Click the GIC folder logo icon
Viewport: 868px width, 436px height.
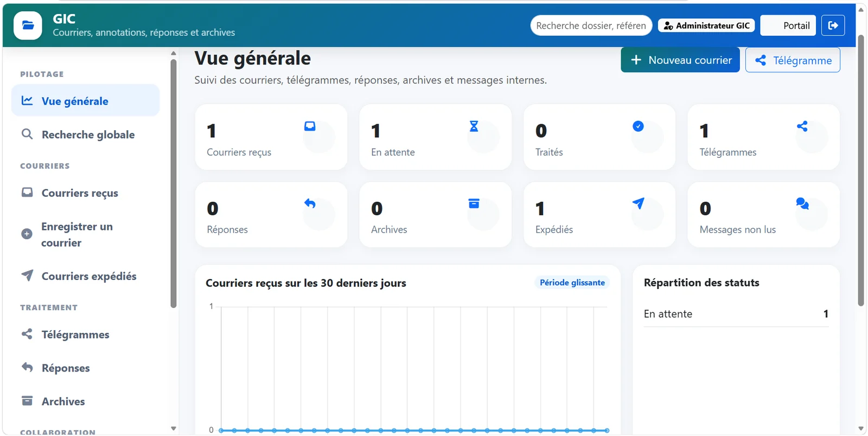tap(28, 25)
